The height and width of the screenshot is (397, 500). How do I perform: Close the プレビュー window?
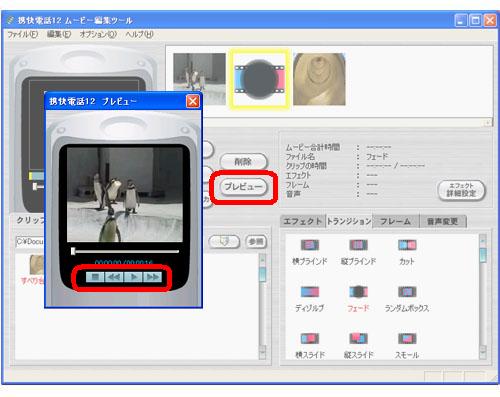click(x=193, y=101)
